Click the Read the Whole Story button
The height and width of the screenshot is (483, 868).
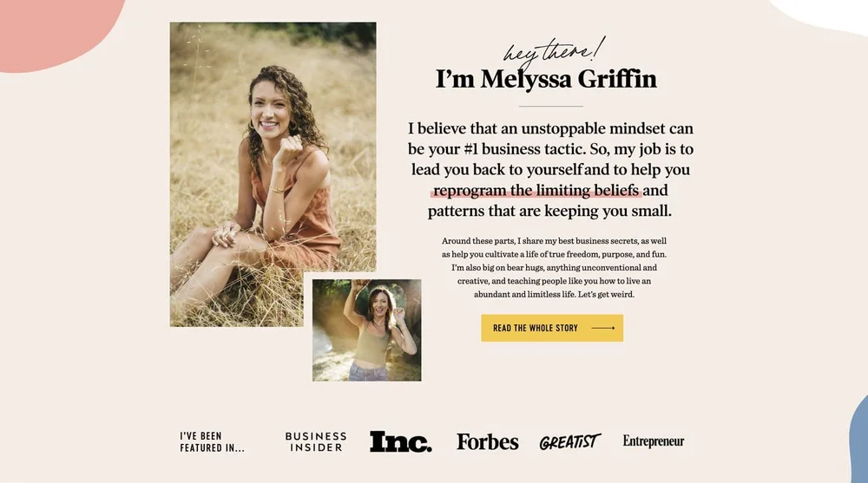pos(552,328)
